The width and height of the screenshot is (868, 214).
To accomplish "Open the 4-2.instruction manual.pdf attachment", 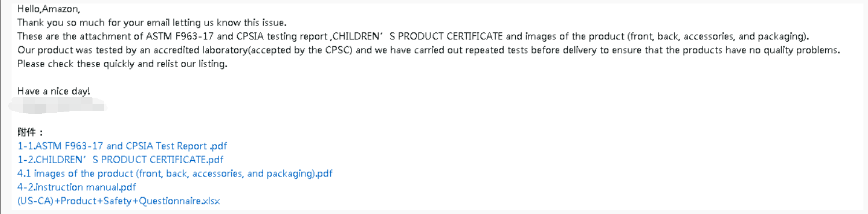I will pyautogui.click(x=77, y=187).
